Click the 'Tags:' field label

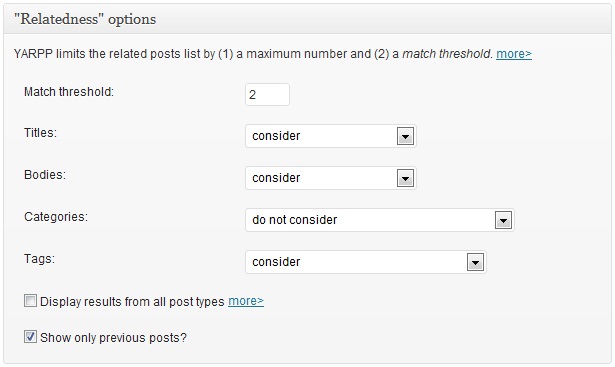(x=39, y=259)
